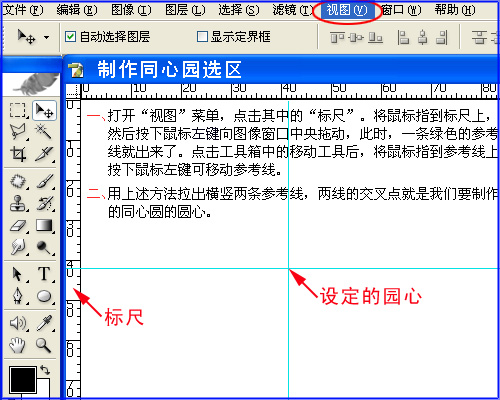Viewport: 500px width, 400px height.
Task: Select the Magic Wand tool
Action: [x=43, y=131]
